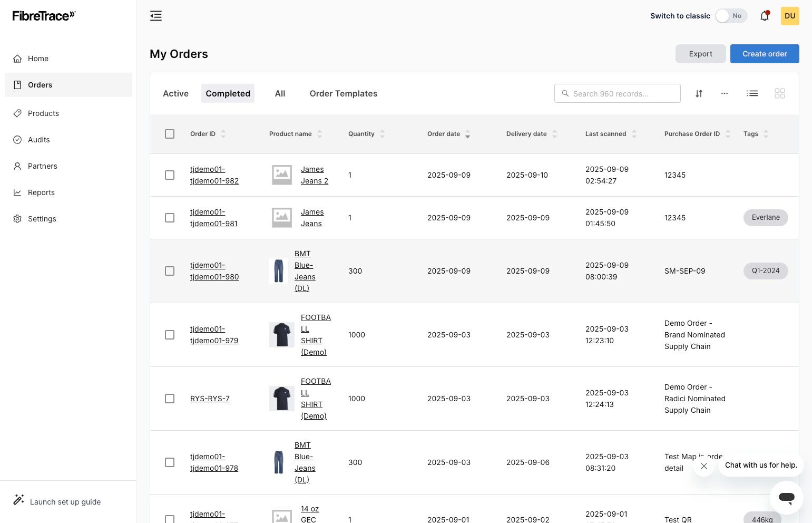This screenshot has height=523, width=812.
Task: Open Reports from the sidebar
Action: 69,192
